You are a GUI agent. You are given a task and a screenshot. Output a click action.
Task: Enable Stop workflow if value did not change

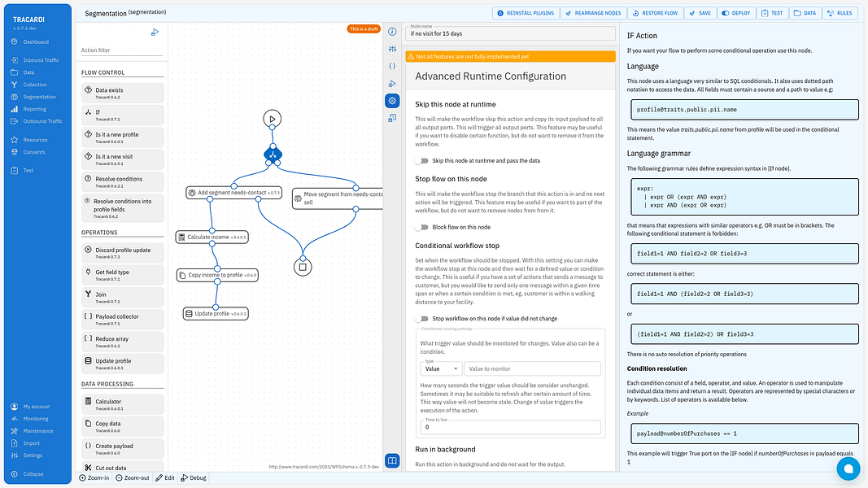tap(423, 319)
